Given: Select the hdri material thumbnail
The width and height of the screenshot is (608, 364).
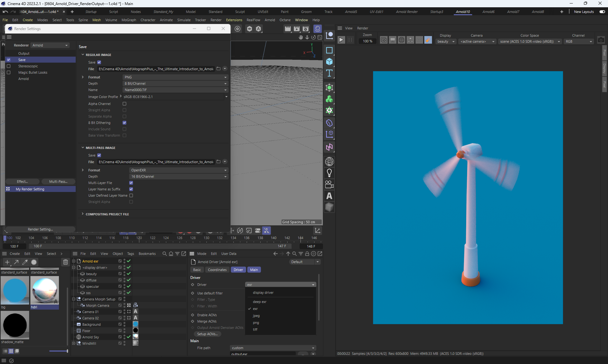Looking at the screenshot, I should (x=45, y=290).
